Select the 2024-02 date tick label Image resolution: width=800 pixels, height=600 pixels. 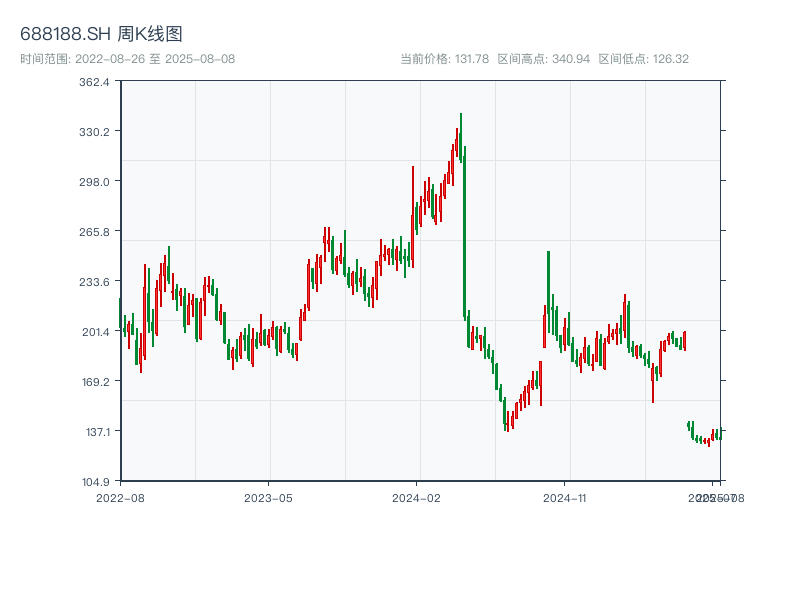(417, 497)
